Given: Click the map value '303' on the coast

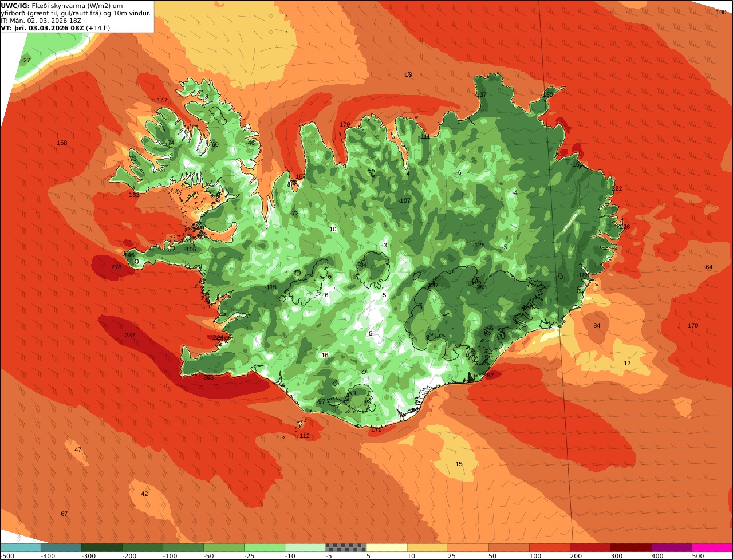Looking at the screenshot, I should (x=208, y=377).
